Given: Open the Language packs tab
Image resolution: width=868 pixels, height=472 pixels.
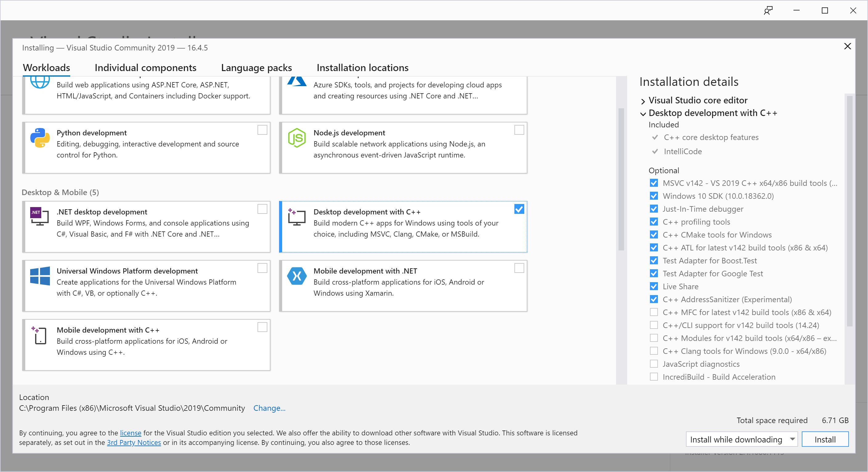Looking at the screenshot, I should [256, 68].
